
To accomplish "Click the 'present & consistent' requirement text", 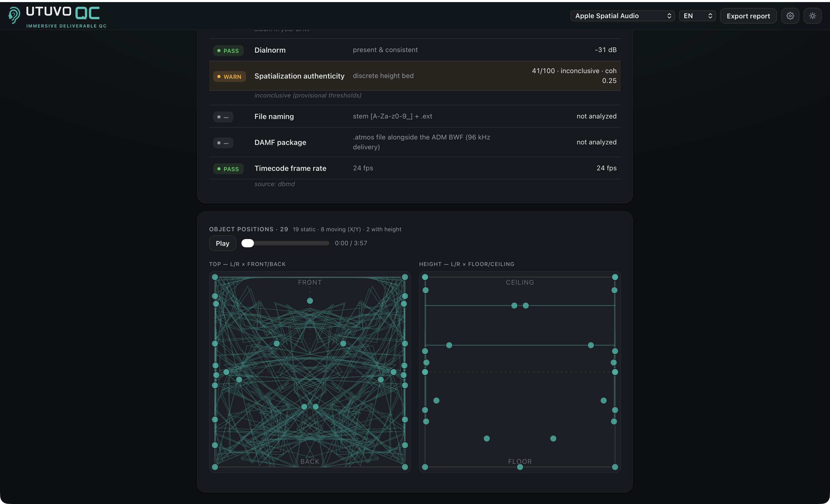I will pos(385,50).
